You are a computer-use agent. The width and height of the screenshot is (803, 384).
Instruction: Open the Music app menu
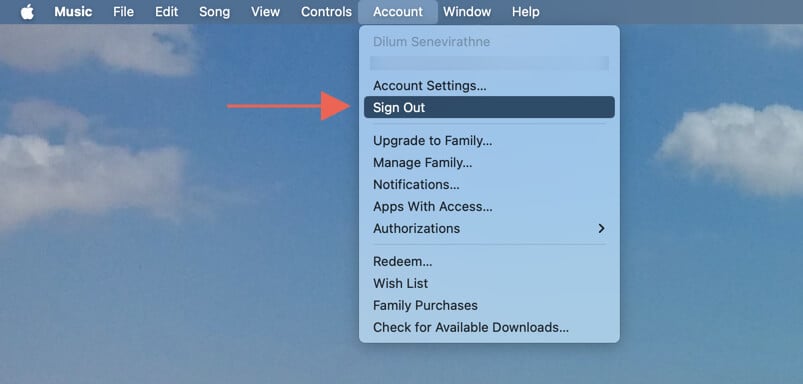73,12
